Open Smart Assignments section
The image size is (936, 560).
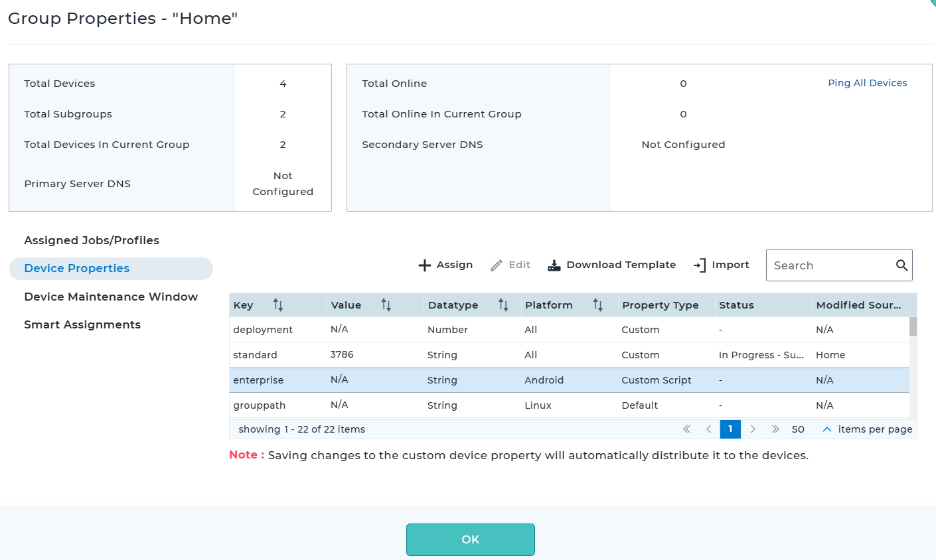pyautogui.click(x=82, y=324)
